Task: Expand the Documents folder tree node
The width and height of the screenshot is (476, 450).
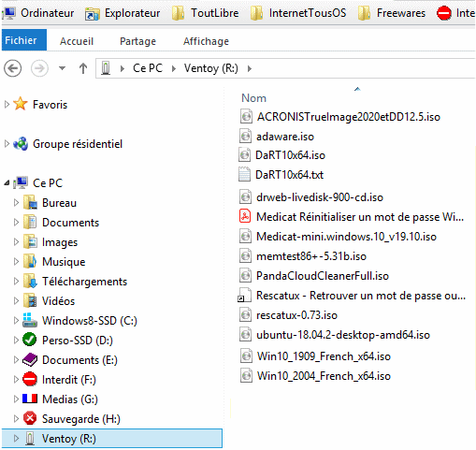Action: pos(16,223)
